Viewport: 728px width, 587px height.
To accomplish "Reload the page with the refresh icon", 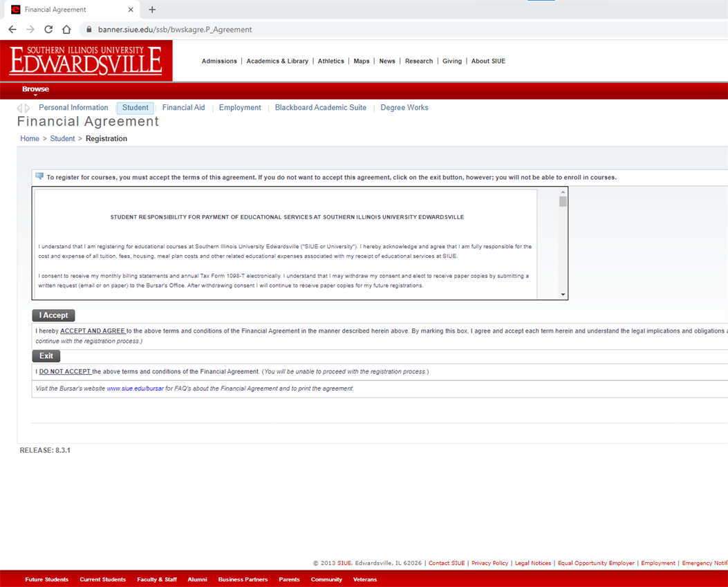I will (48, 30).
